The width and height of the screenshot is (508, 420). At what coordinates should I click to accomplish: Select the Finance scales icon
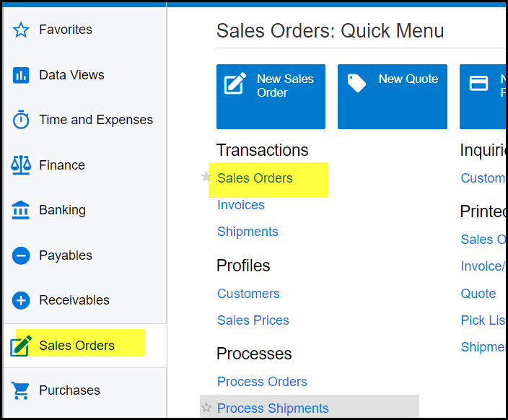pos(22,165)
